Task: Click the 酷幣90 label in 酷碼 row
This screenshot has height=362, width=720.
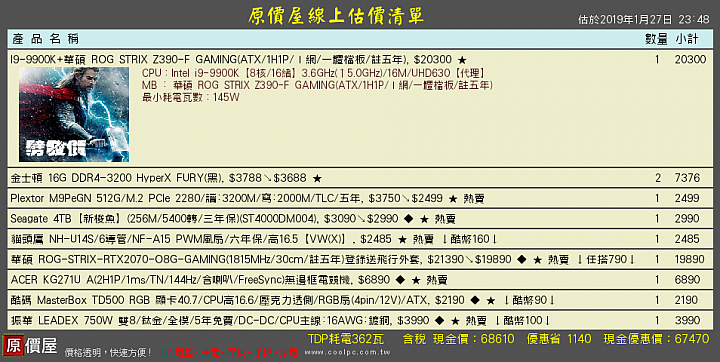Action: pyautogui.click(x=529, y=300)
